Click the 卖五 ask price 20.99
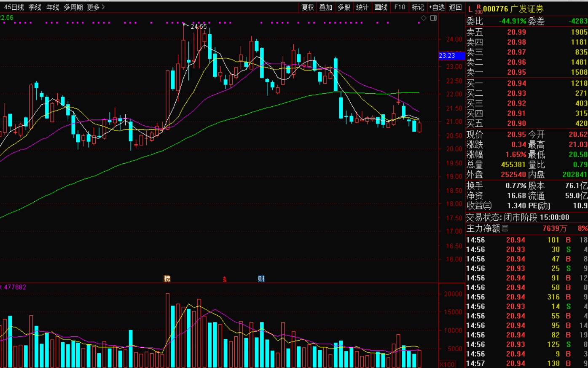The width and height of the screenshot is (588, 368). pyautogui.click(x=516, y=32)
